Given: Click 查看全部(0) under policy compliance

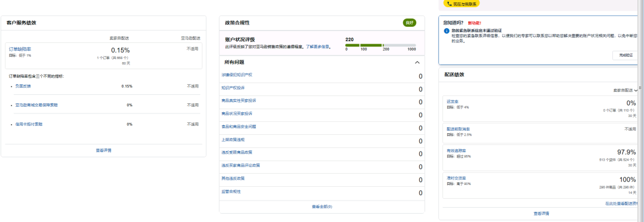Looking at the screenshot, I should 322,207.
